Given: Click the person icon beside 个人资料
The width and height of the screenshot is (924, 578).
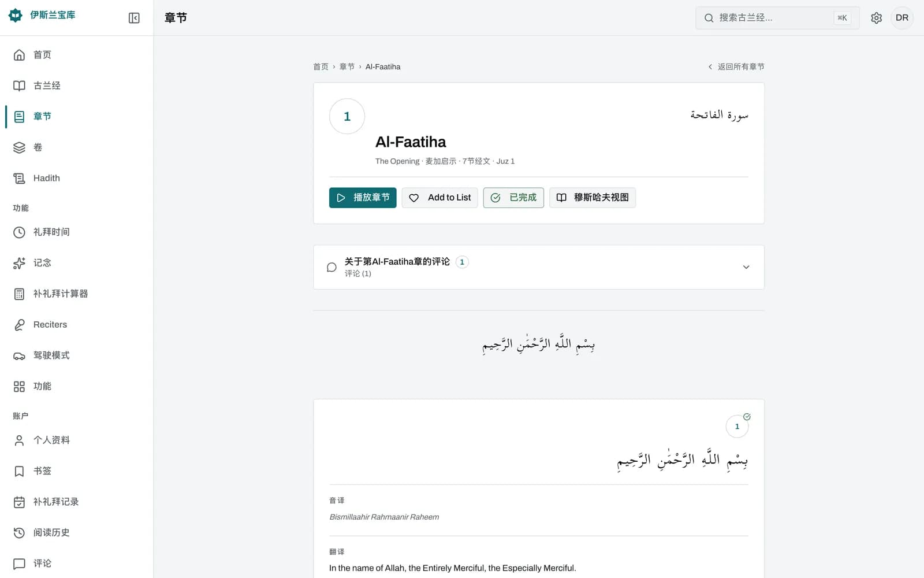Looking at the screenshot, I should (19, 440).
